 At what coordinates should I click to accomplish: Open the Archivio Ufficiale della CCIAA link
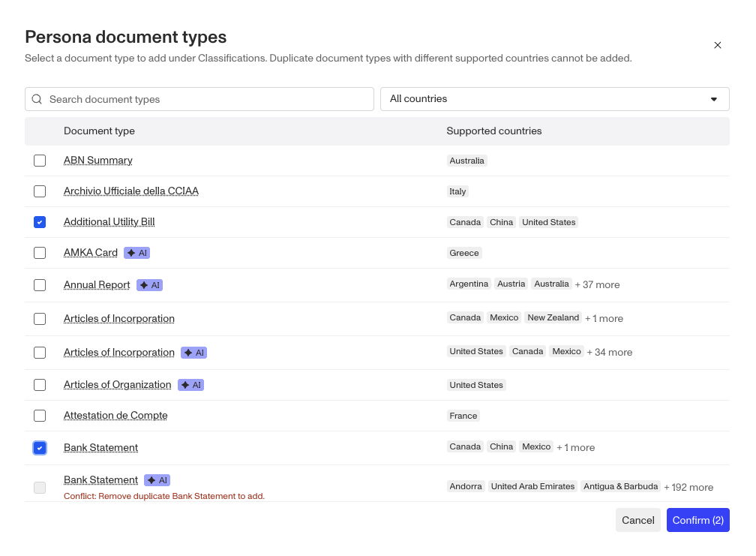[x=131, y=191]
